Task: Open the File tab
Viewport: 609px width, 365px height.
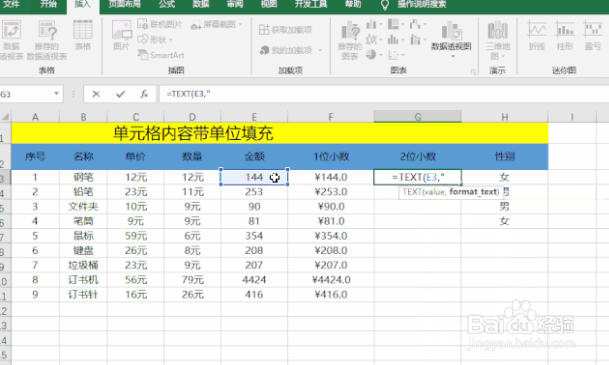Action: tap(11, 4)
